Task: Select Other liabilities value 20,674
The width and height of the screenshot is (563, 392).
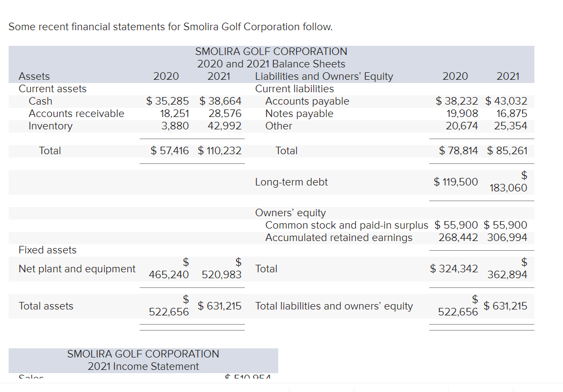Action: (x=462, y=126)
